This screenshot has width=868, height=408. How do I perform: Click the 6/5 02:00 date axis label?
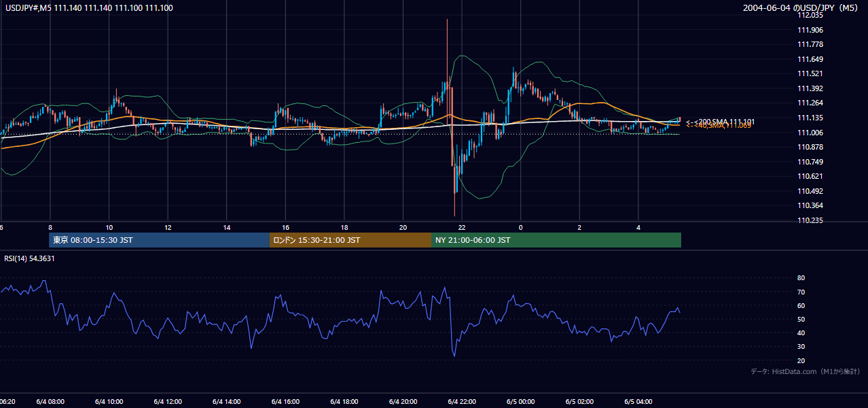(x=579, y=401)
